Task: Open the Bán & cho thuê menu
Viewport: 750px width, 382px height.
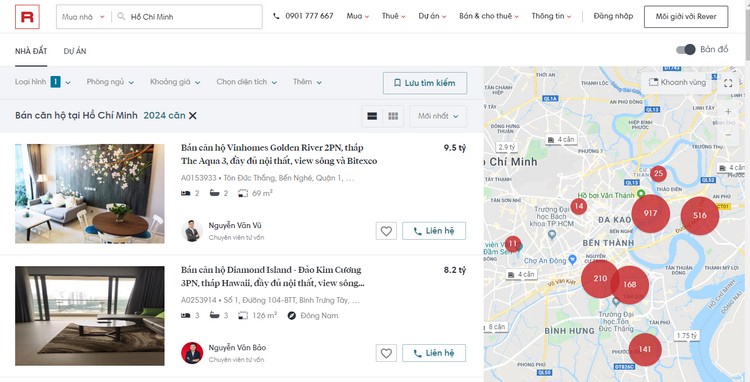Action: (x=489, y=16)
